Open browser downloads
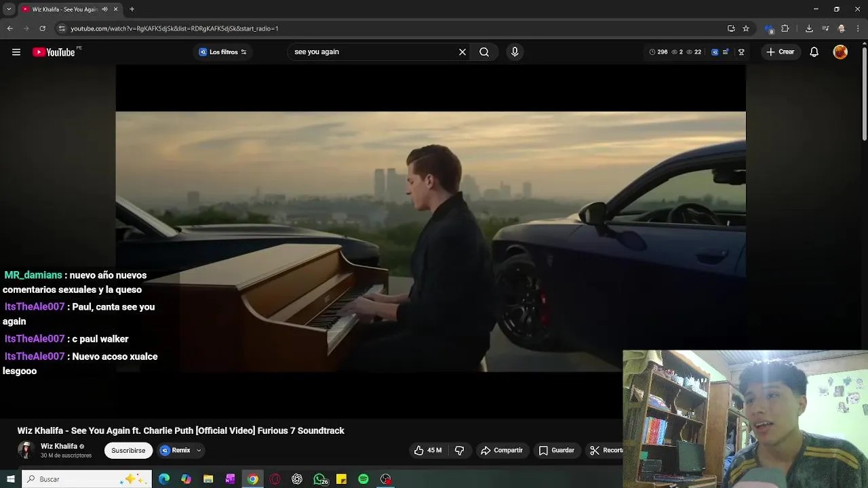Screen dimensions: 868x488 [809, 28]
